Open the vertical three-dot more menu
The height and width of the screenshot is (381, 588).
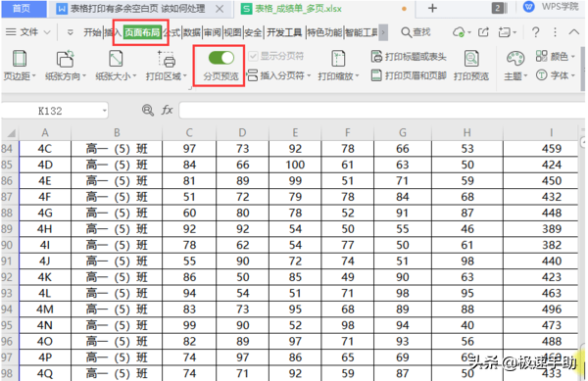coord(555,32)
